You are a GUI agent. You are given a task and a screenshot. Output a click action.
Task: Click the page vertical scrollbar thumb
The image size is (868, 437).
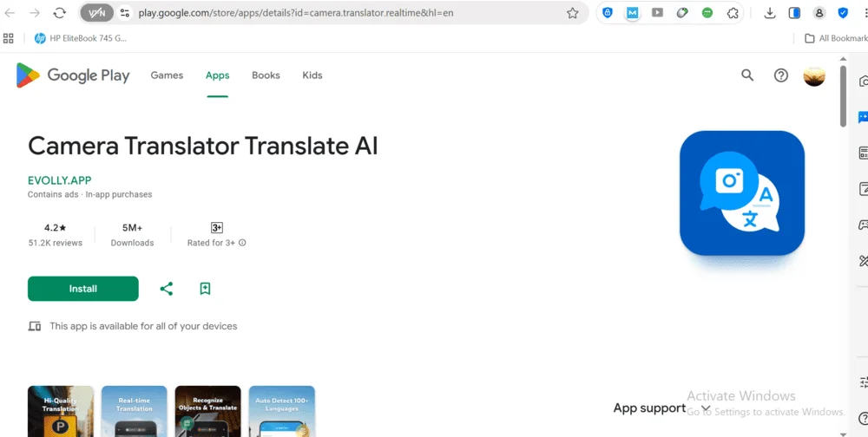click(843, 96)
